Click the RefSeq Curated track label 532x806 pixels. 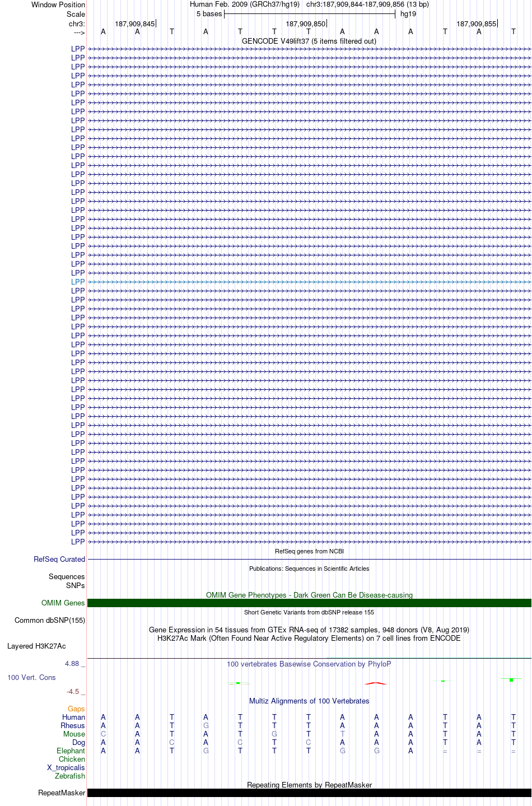pos(59,559)
